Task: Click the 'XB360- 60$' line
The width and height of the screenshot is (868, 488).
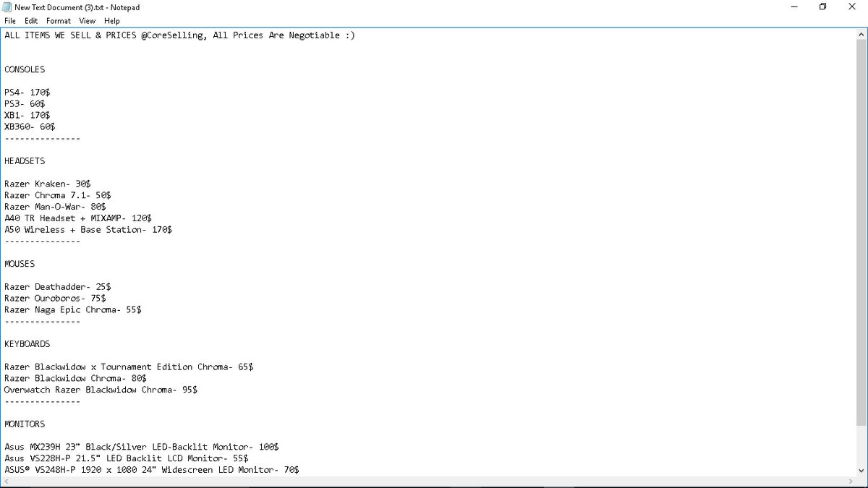Action: click(x=30, y=127)
